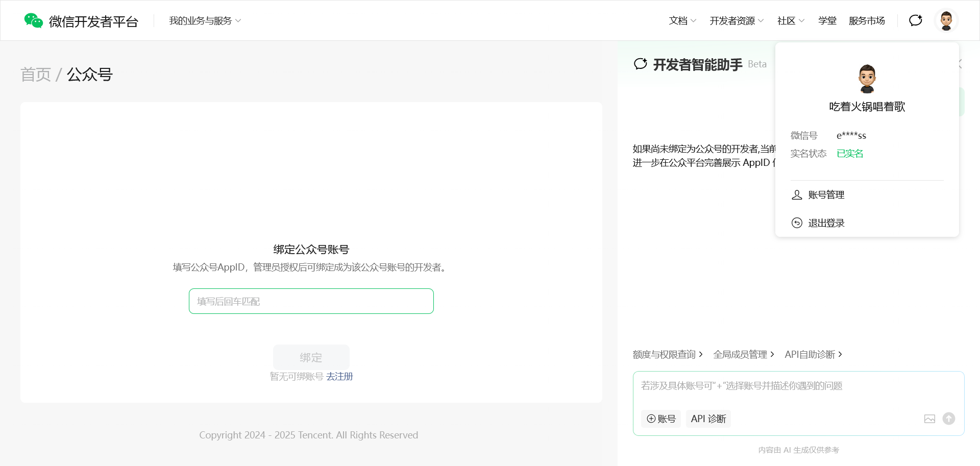The width and height of the screenshot is (980, 466).
Task: Expand the 社区 dropdown menu
Action: [791, 21]
